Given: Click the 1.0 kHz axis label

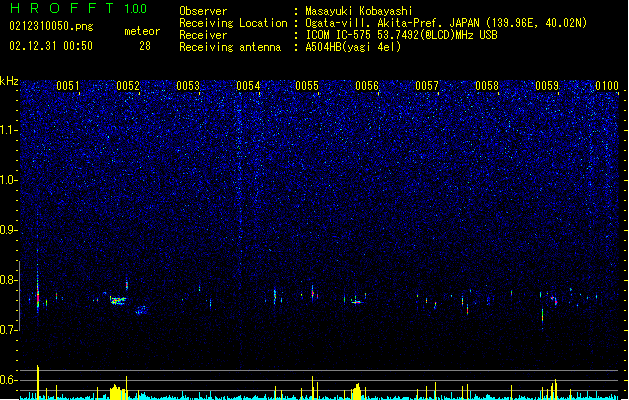Looking at the screenshot, I should pos(9,180).
